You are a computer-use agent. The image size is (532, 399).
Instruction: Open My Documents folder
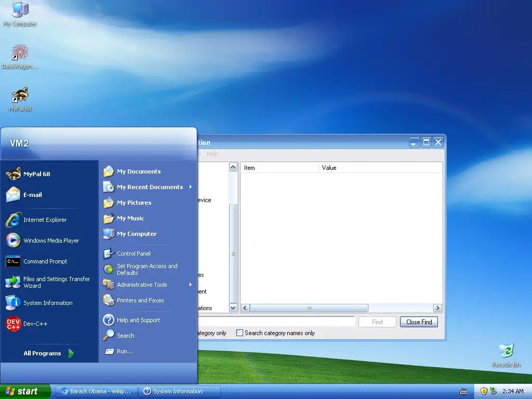coord(148,171)
